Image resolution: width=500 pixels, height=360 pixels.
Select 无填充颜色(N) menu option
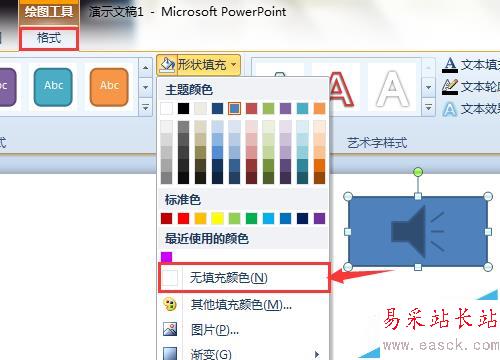pyautogui.click(x=244, y=278)
